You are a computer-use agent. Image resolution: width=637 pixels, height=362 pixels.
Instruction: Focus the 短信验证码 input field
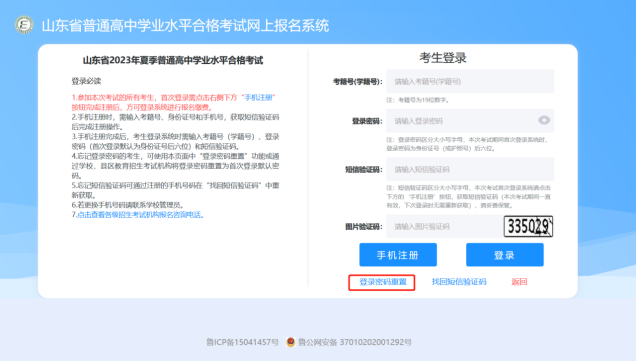click(x=470, y=169)
